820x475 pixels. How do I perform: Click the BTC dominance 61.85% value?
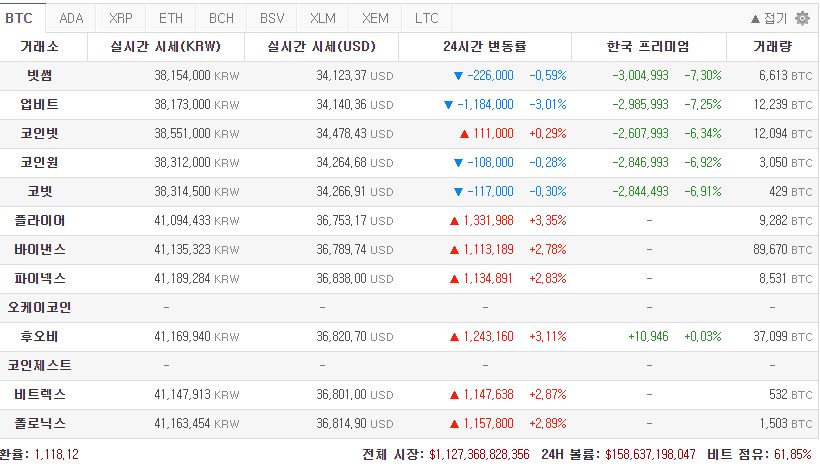pos(793,455)
